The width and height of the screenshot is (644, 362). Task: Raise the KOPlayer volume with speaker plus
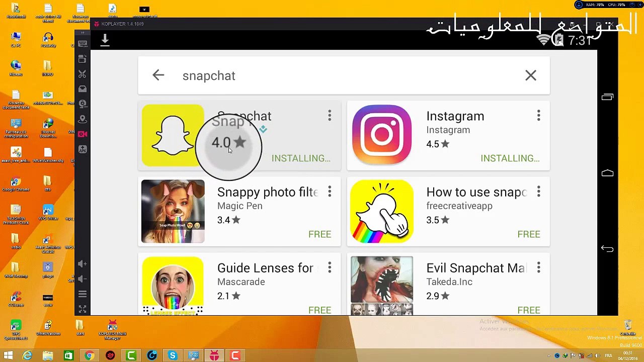pyautogui.click(x=83, y=264)
